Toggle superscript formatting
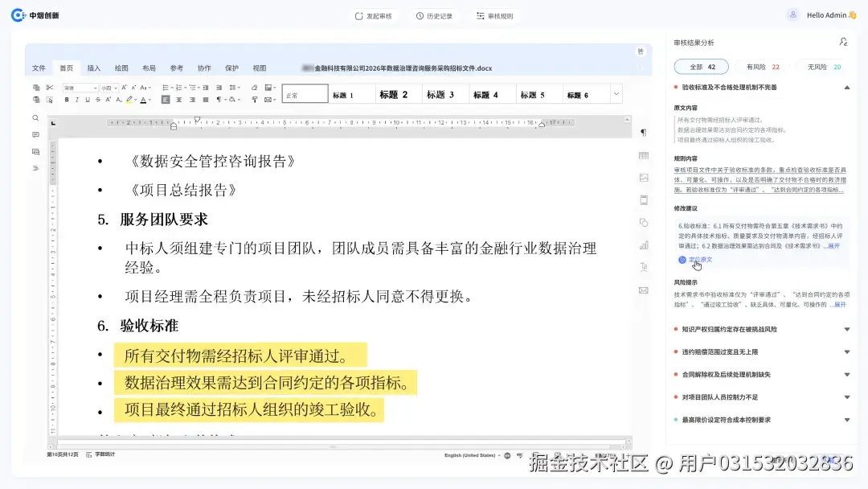Viewport: 868px width, 489px height. (108, 98)
